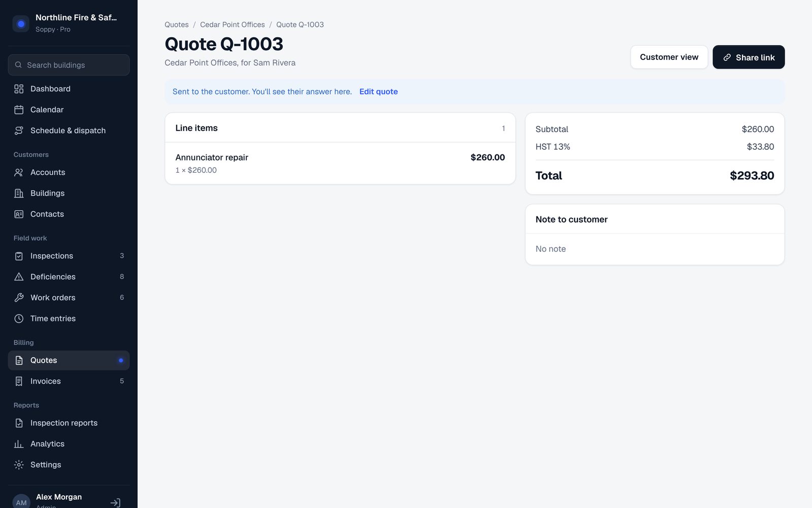Click the Schedule & dispatch route icon
The height and width of the screenshot is (508, 812).
(x=19, y=131)
